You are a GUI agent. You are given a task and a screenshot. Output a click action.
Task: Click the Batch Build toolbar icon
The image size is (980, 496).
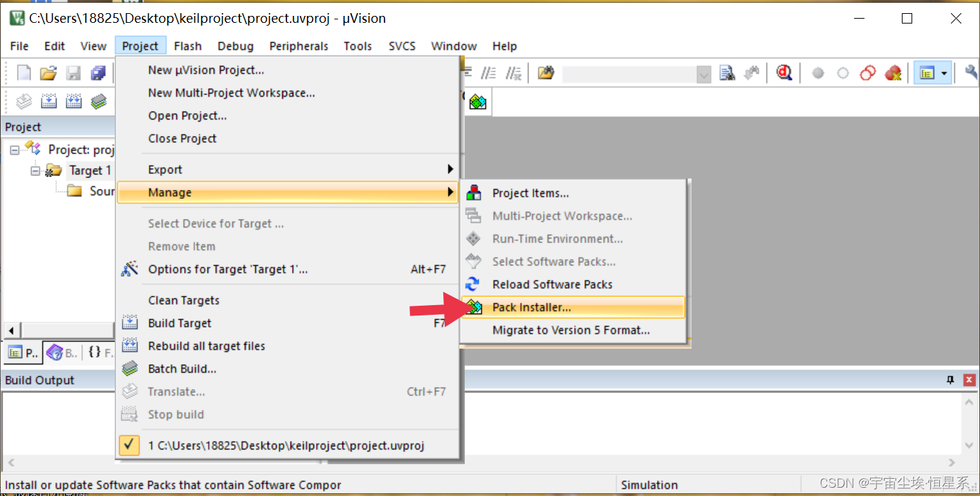pyautogui.click(x=99, y=102)
